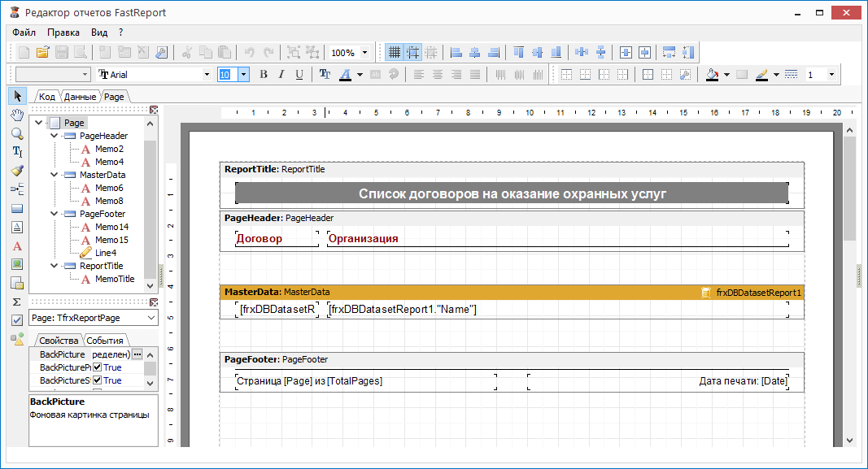Align text left
This screenshot has height=469, width=868.
[419, 74]
